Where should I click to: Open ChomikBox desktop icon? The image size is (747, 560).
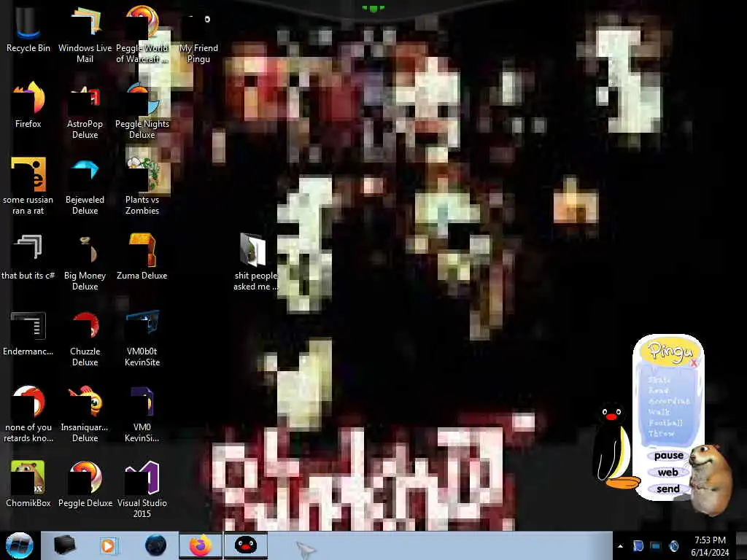pyautogui.click(x=28, y=484)
